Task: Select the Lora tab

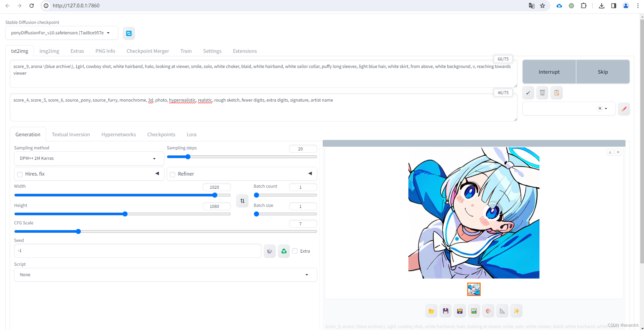Action: point(192,135)
